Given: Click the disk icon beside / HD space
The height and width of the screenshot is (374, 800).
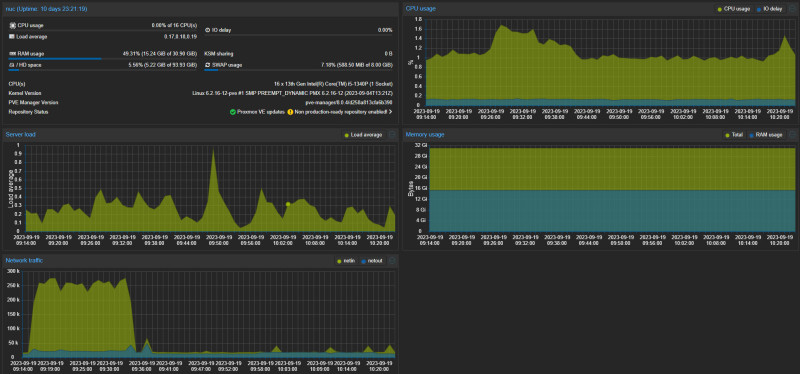Looking at the screenshot, I should (x=12, y=65).
